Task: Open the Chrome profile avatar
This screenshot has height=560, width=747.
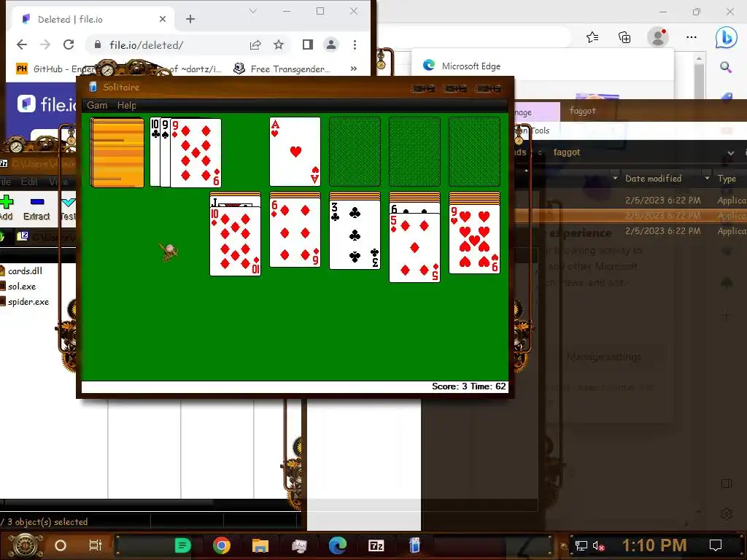Action: 330,44
